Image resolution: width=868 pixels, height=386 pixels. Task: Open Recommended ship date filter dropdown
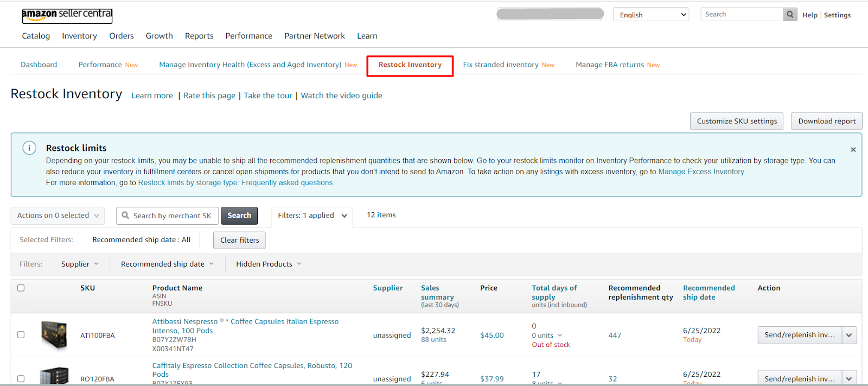(167, 264)
